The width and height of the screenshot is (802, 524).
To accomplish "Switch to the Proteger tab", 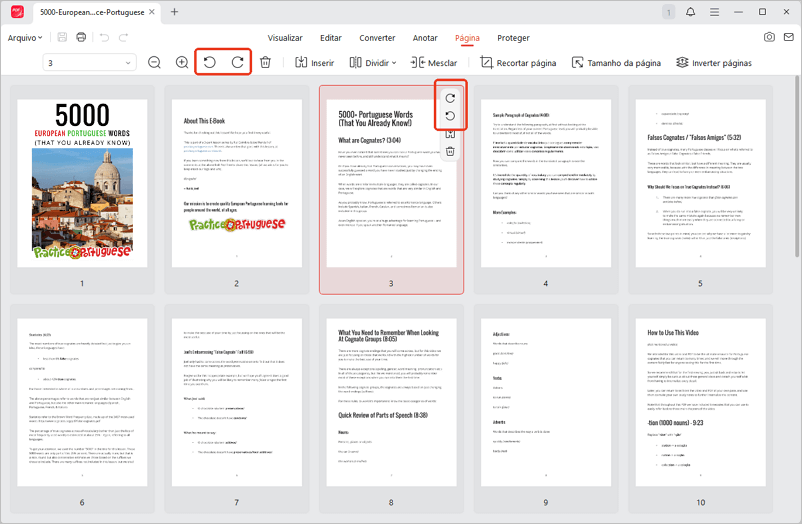I will tap(513, 38).
